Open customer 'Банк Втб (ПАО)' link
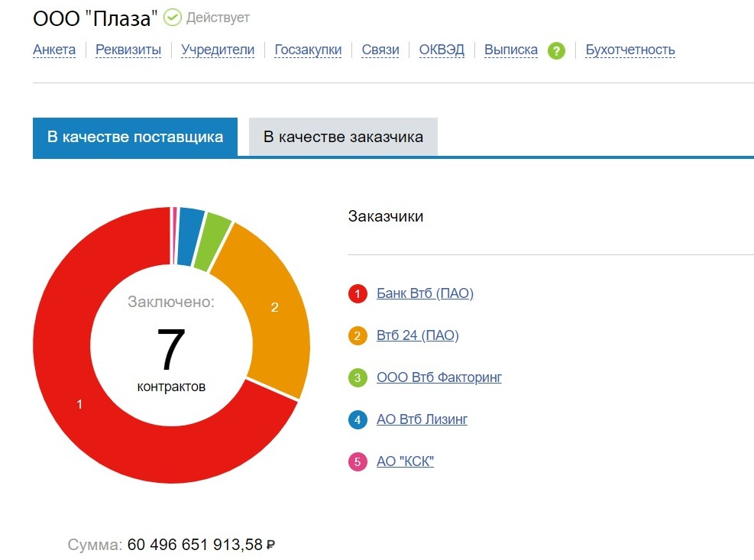Screen dimensions: 754x560 [425, 293]
